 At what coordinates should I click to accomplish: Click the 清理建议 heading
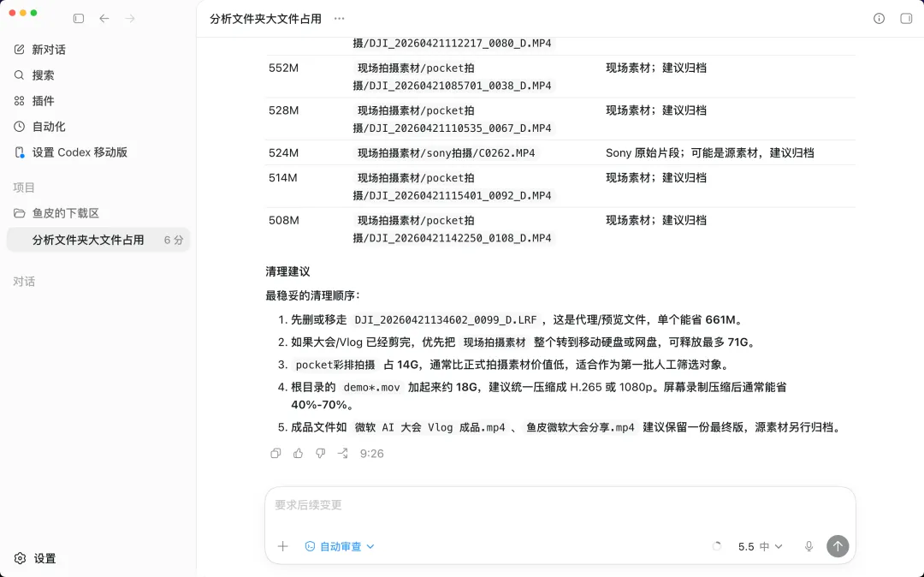[x=287, y=271]
